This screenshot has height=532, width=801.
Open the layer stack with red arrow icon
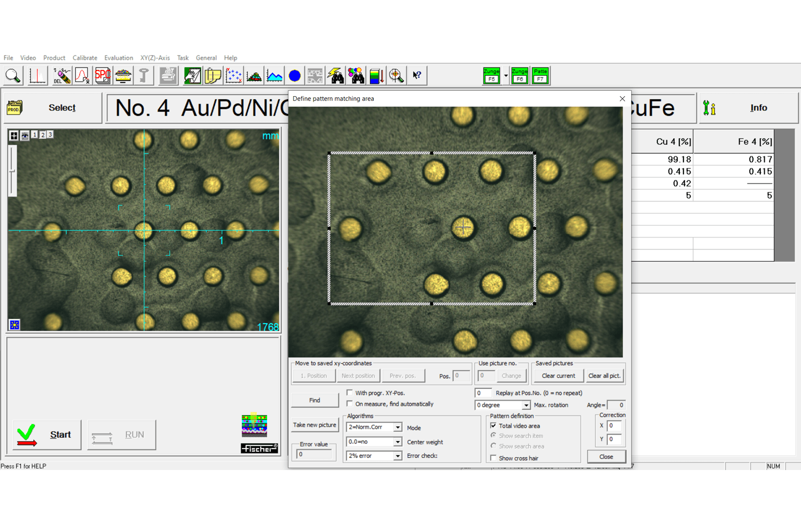point(376,76)
